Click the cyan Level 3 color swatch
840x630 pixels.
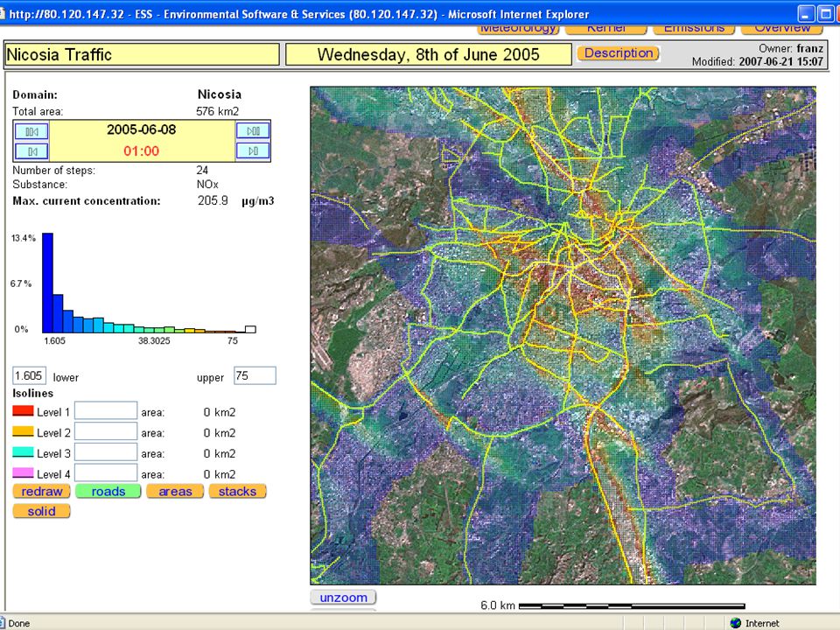tap(23, 451)
